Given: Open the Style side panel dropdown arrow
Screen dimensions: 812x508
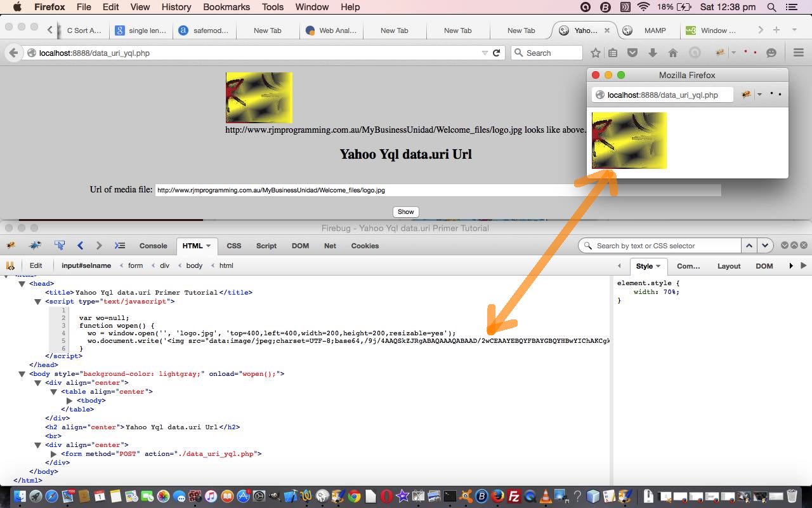Looking at the screenshot, I should tap(658, 266).
